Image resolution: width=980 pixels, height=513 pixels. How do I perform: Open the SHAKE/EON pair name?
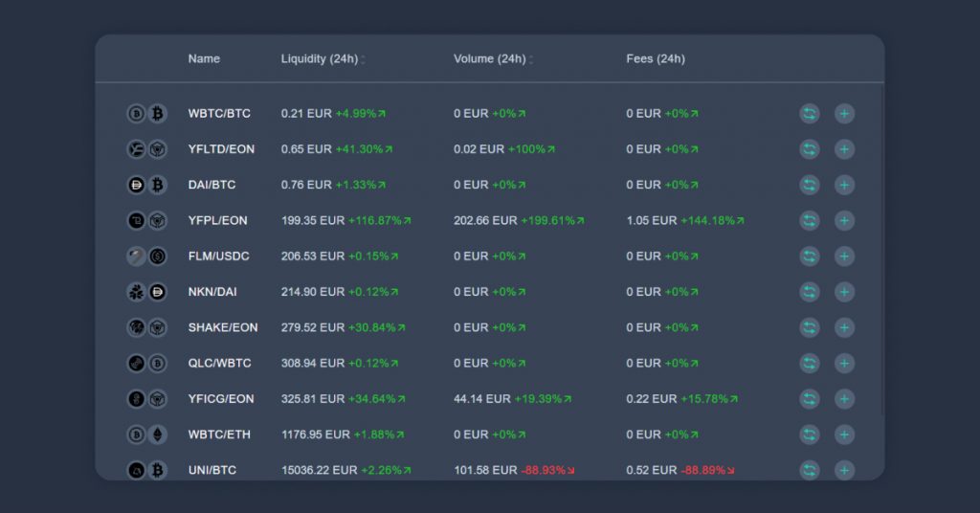pyautogui.click(x=223, y=327)
